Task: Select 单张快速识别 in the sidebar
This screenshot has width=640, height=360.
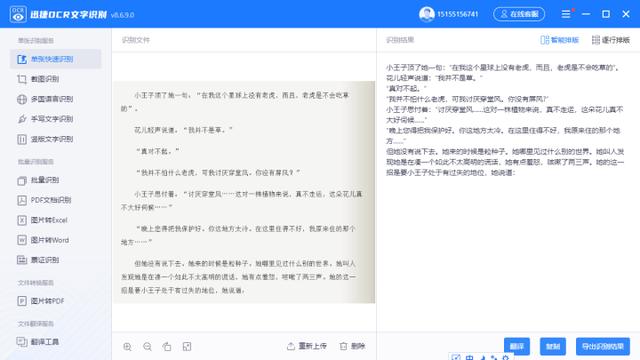Action: click(x=56, y=59)
